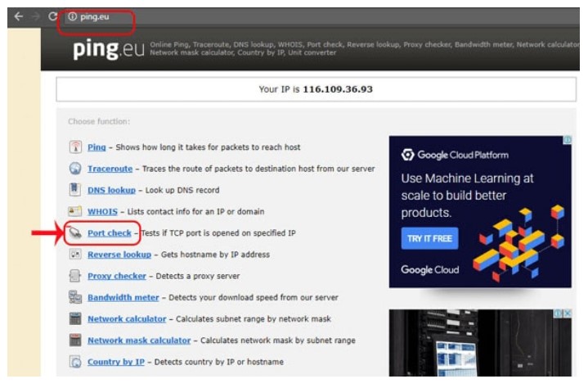588x388 pixels.
Task: Close the lower server advertisement
Action: (568, 314)
